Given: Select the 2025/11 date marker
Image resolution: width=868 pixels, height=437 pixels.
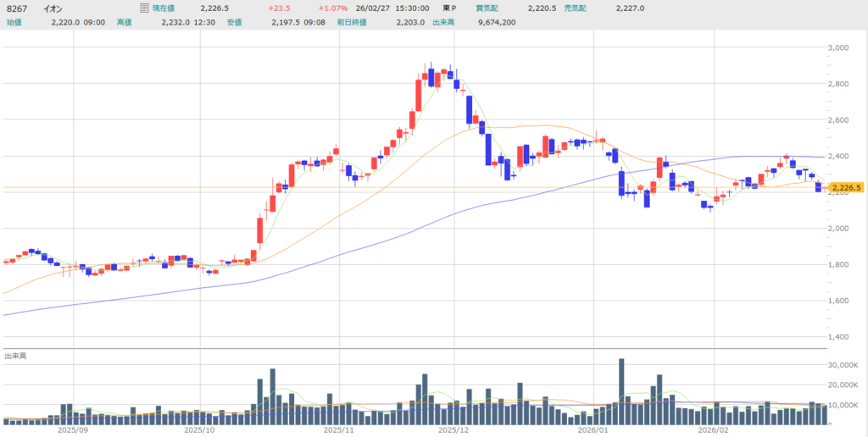Looking at the screenshot, I should (x=335, y=430).
